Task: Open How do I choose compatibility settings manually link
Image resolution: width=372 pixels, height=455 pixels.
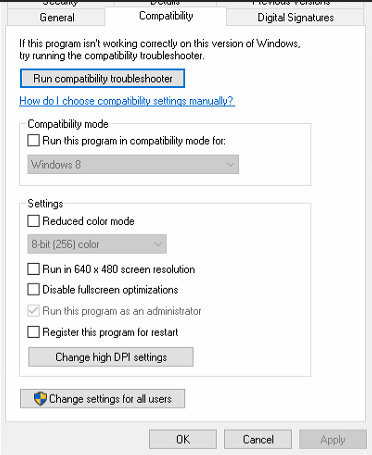Action: click(x=127, y=101)
